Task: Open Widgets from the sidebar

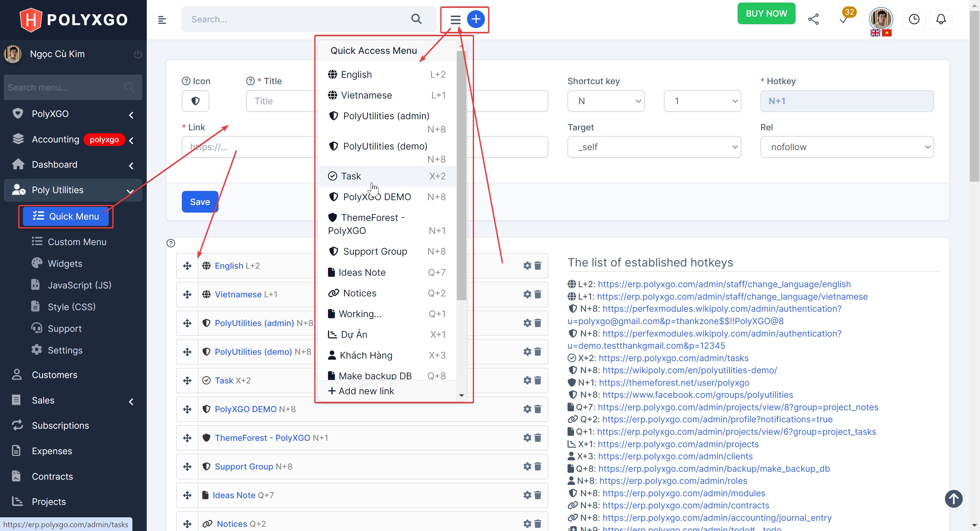Action: pos(65,263)
